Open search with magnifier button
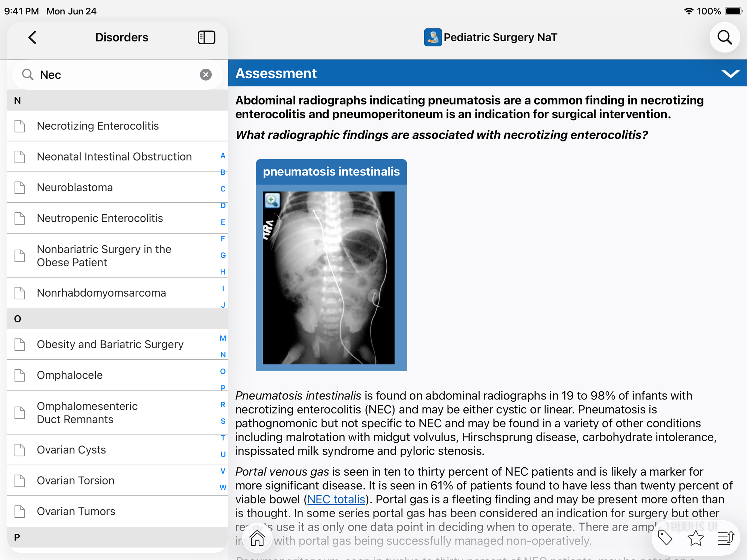 [x=724, y=37]
